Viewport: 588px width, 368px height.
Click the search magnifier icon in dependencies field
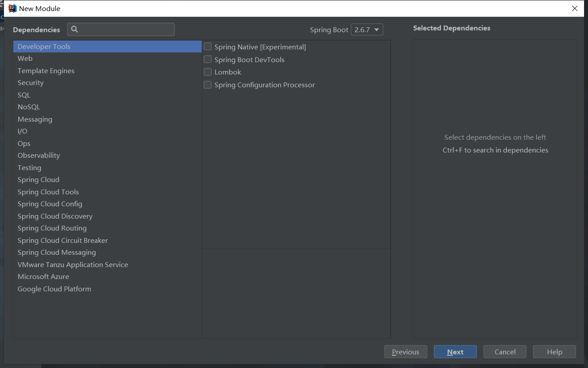point(74,29)
